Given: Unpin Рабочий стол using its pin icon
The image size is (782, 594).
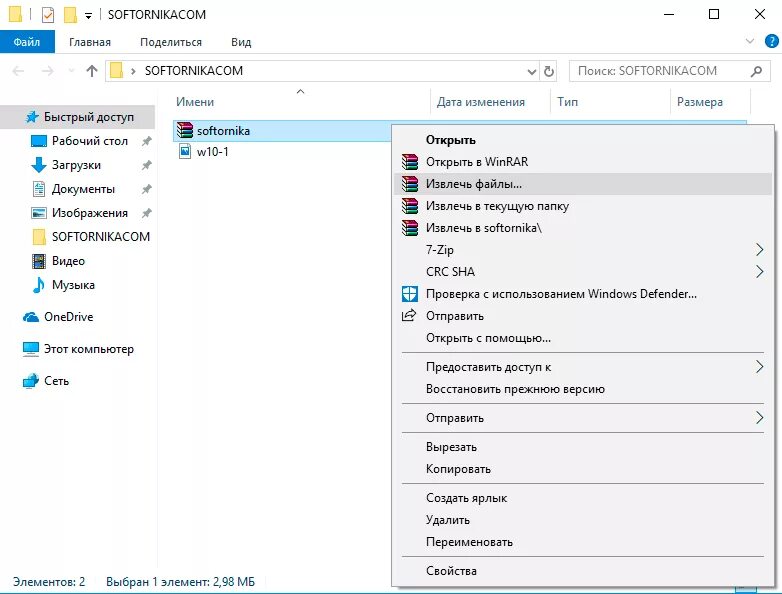Looking at the screenshot, I should (x=146, y=141).
